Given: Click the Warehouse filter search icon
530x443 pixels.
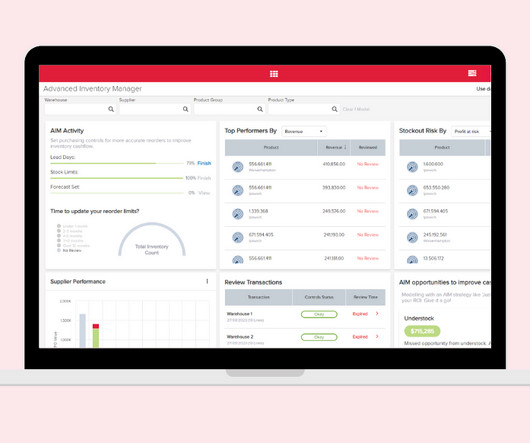Looking at the screenshot, I should click(x=111, y=109).
